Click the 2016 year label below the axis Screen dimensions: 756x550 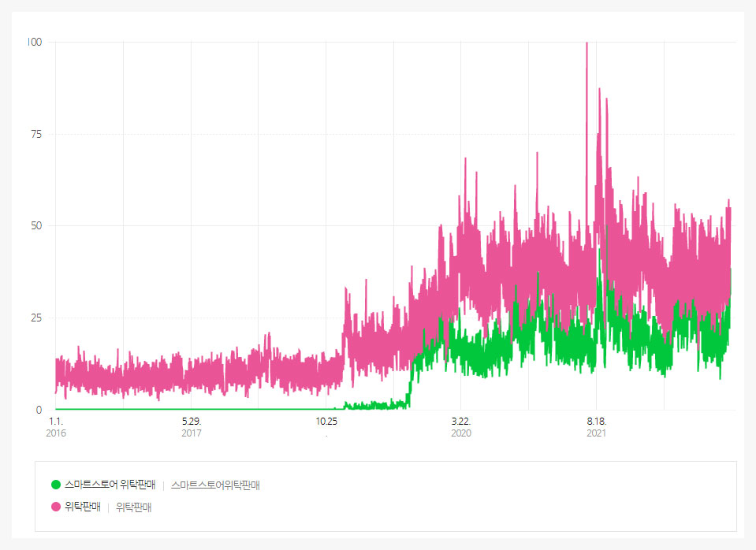tap(56, 433)
